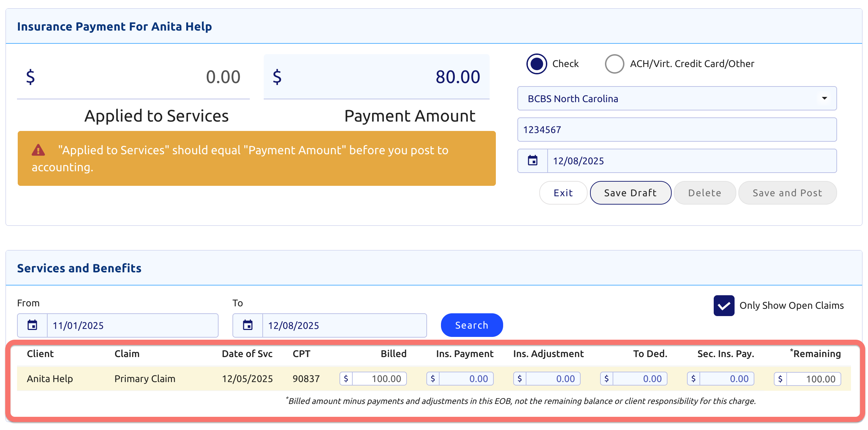Click the Save Draft button
868x430 pixels.
pyautogui.click(x=630, y=193)
